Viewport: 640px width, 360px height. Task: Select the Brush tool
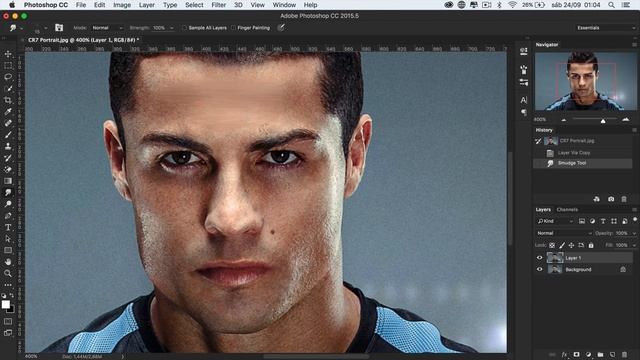8,134
